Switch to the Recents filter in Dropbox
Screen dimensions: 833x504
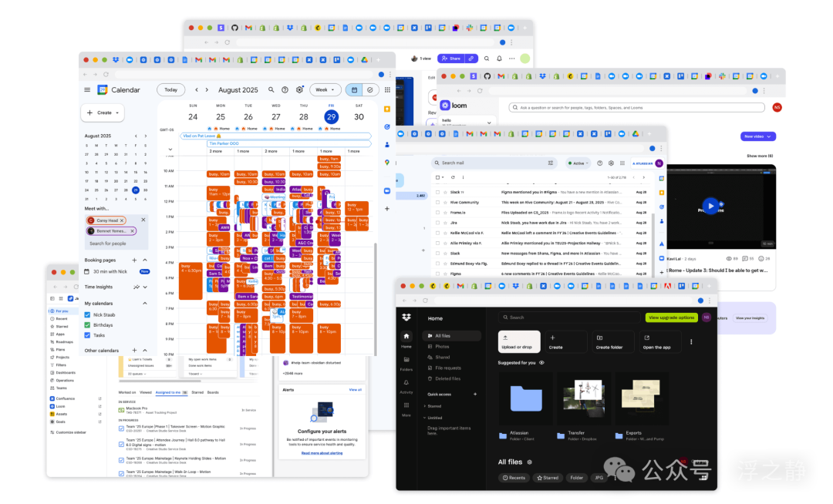[x=514, y=478]
